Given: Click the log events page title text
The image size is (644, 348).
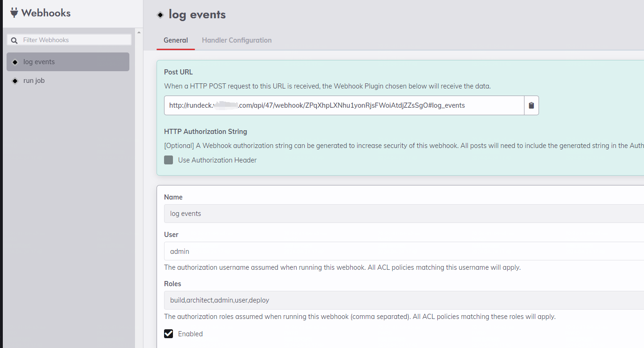Looking at the screenshot, I should [x=197, y=15].
